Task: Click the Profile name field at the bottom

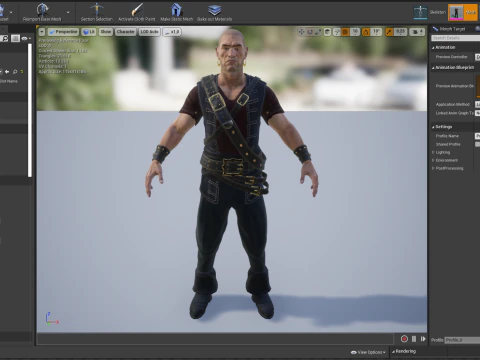Action: coord(463,340)
